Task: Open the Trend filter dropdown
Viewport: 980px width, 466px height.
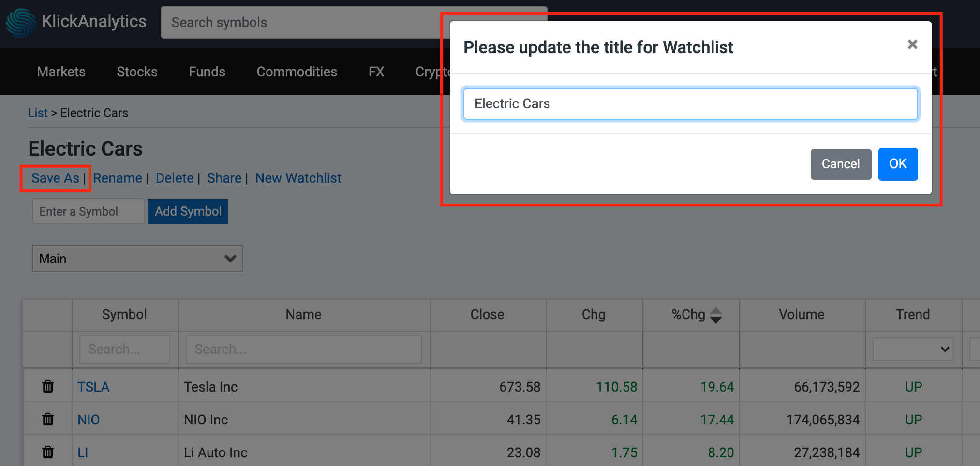Action: click(913, 349)
